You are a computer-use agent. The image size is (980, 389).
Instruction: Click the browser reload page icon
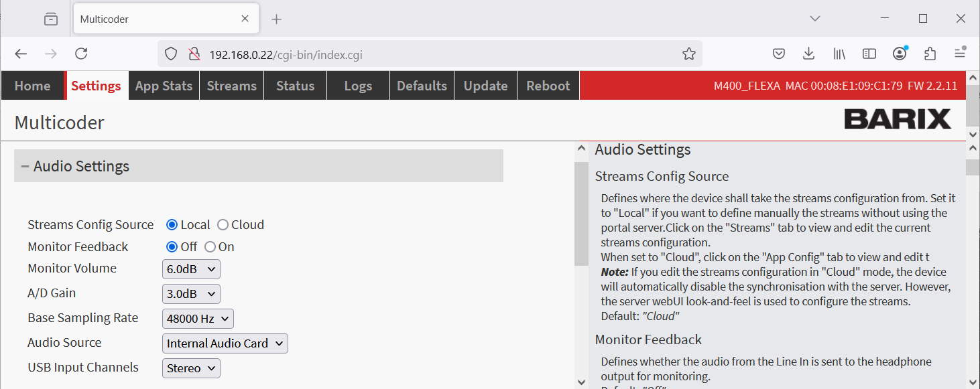(81, 54)
